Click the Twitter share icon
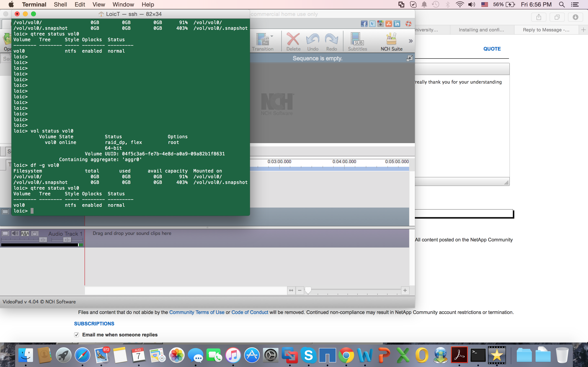Viewport: 588px width, 367px height. pyautogui.click(x=372, y=24)
